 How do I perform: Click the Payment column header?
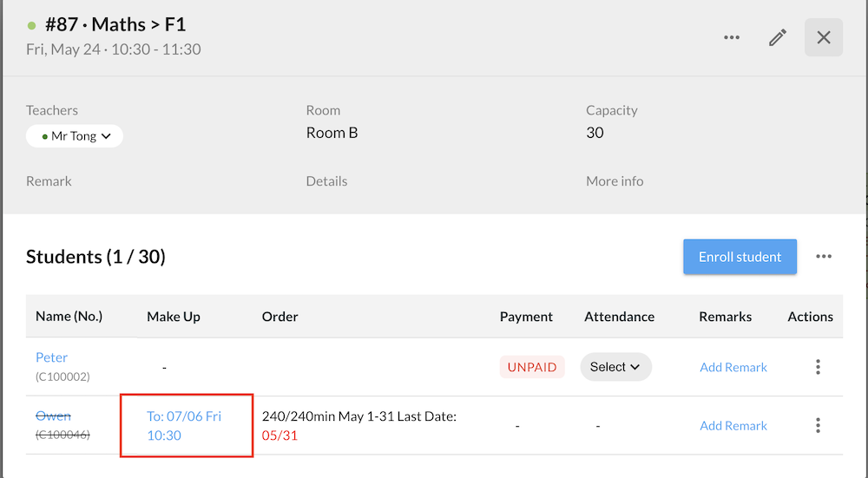[x=526, y=317]
